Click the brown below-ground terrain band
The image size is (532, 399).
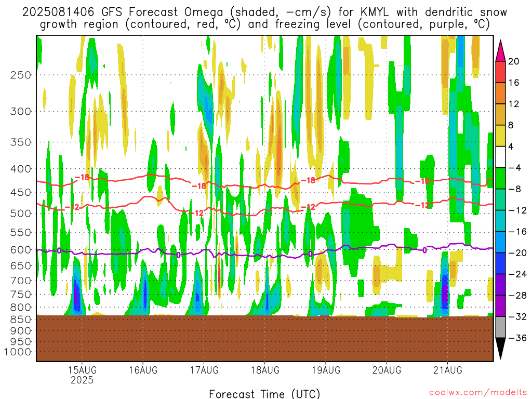[264, 338]
